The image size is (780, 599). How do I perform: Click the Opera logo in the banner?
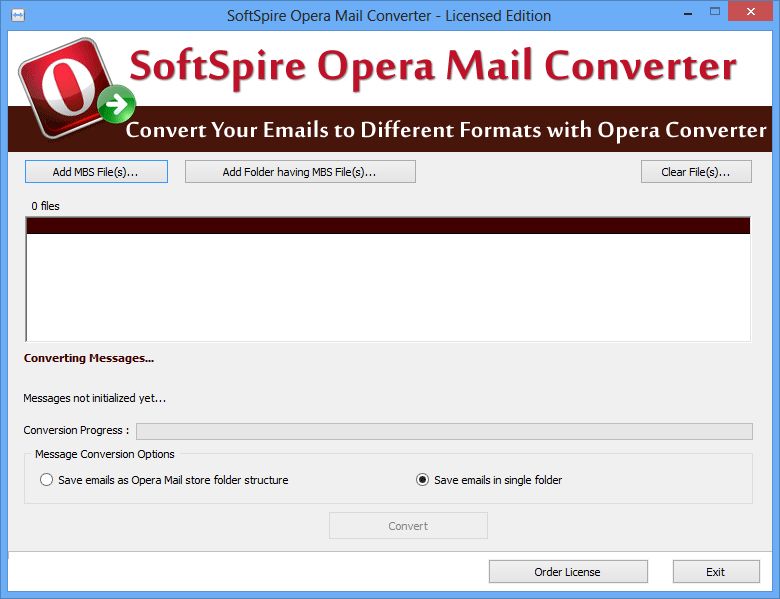[63, 84]
